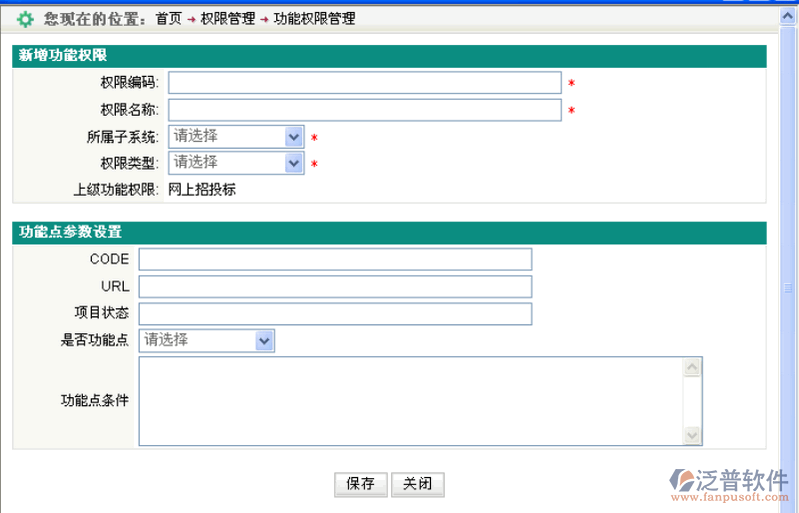
Task: Expand the 权限类型 dropdown
Action: (236, 163)
